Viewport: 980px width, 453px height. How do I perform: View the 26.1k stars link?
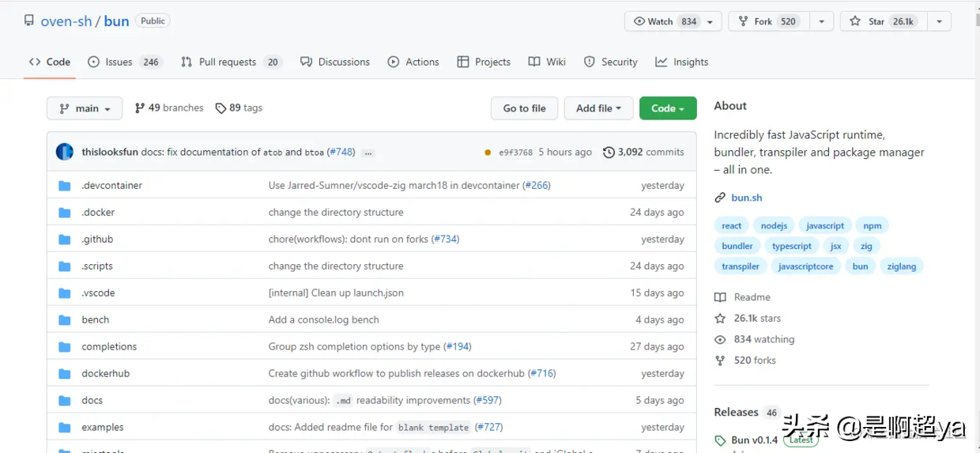(748, 318)
